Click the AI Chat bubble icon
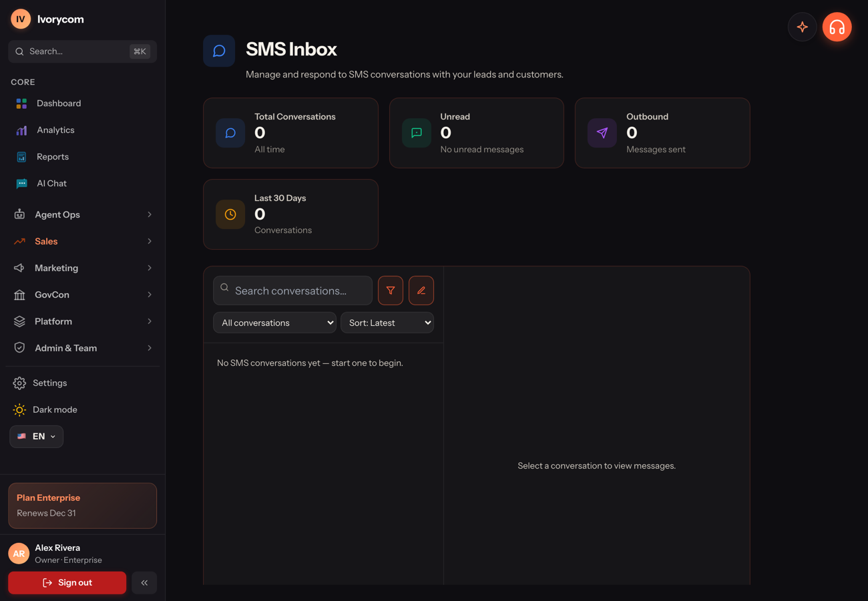 coord(21,184)
